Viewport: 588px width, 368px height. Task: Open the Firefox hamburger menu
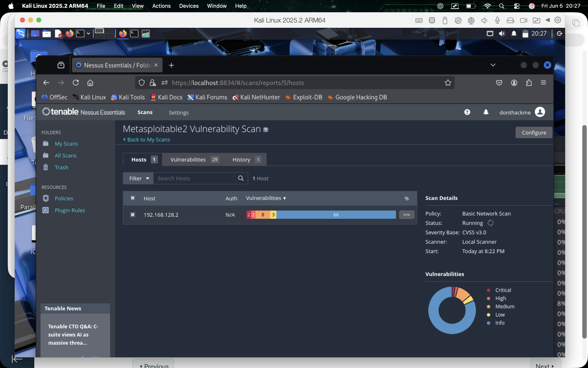[543, 83]
